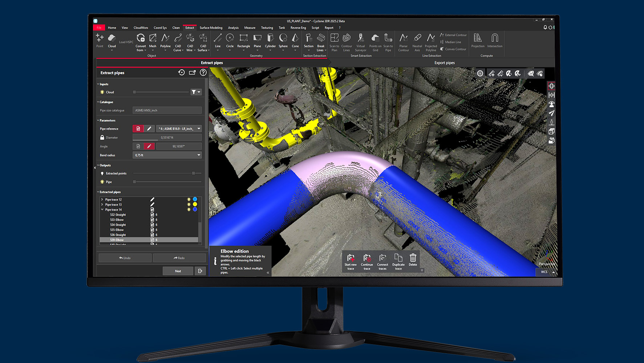Viewport: 644px width, 363px height.
Task: Collapse Pipe trace 14 tree node
Action: 102,209
